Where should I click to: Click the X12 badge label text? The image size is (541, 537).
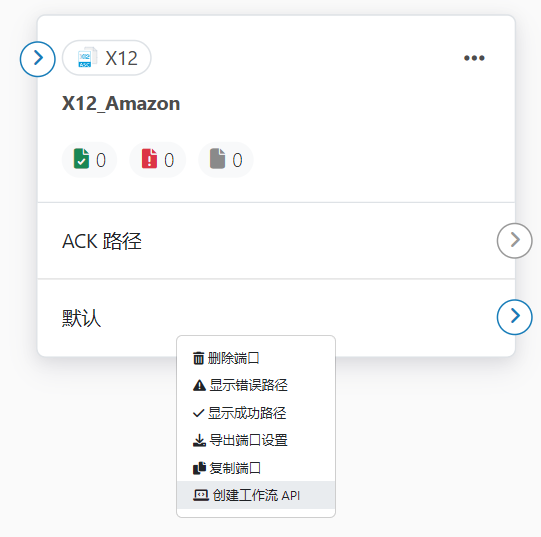121,58
